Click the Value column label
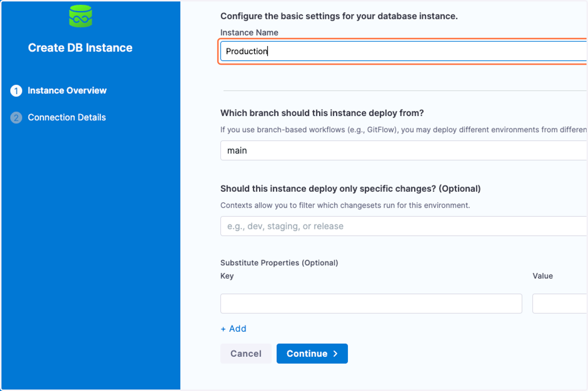This screenshot has height=391, width=588. [x=543, y=276]
